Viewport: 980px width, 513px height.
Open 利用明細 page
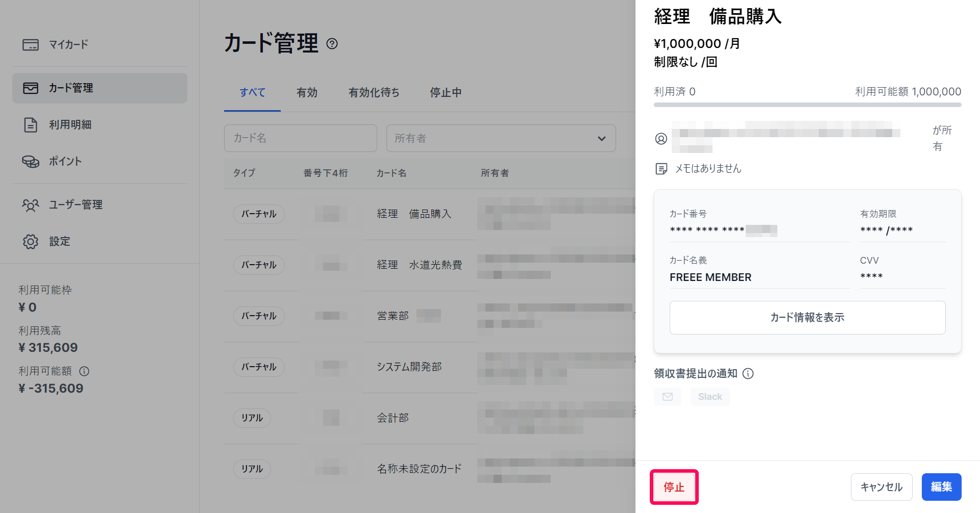click(100, 125)
